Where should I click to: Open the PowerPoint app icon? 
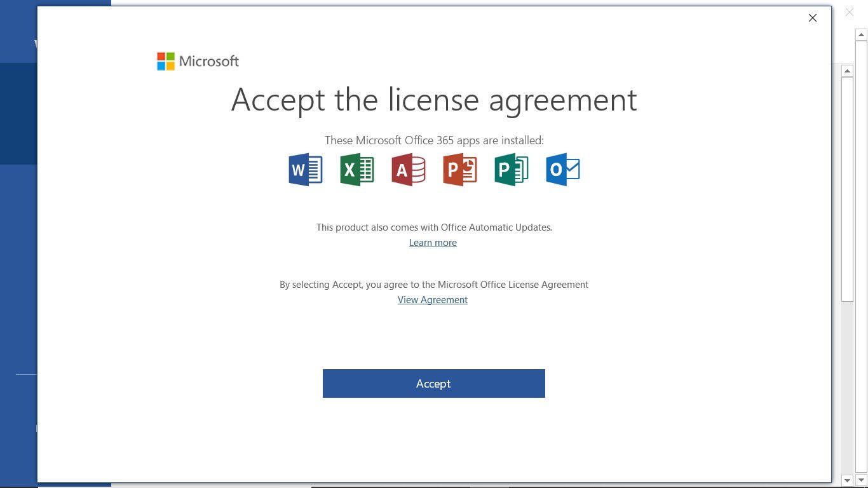(x=459, y=169)
